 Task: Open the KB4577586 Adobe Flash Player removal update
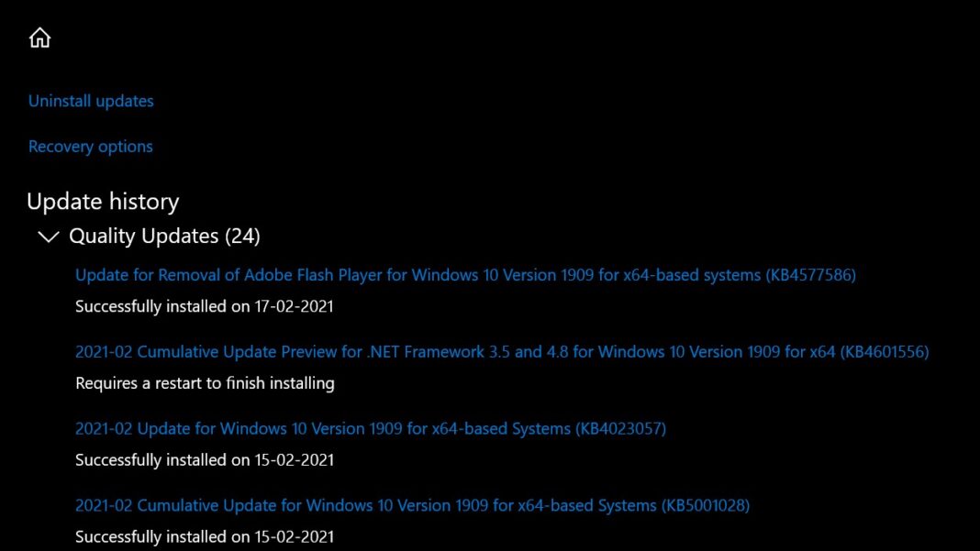coord(465,274)
